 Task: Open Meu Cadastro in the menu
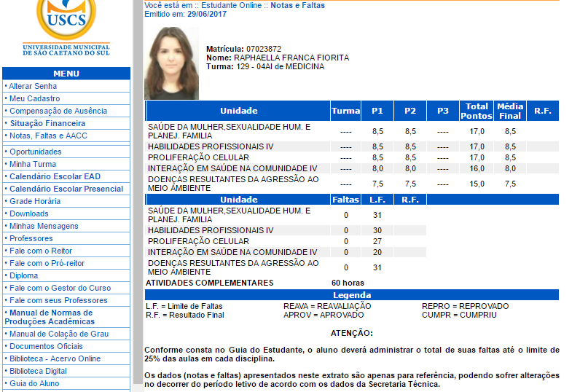click(34, 98)
